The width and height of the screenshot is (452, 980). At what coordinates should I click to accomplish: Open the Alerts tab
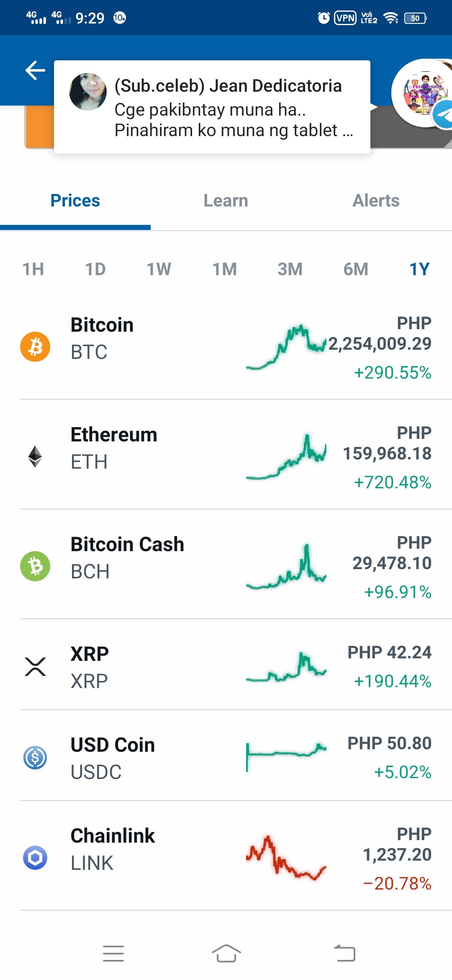(x=376, y=201)
